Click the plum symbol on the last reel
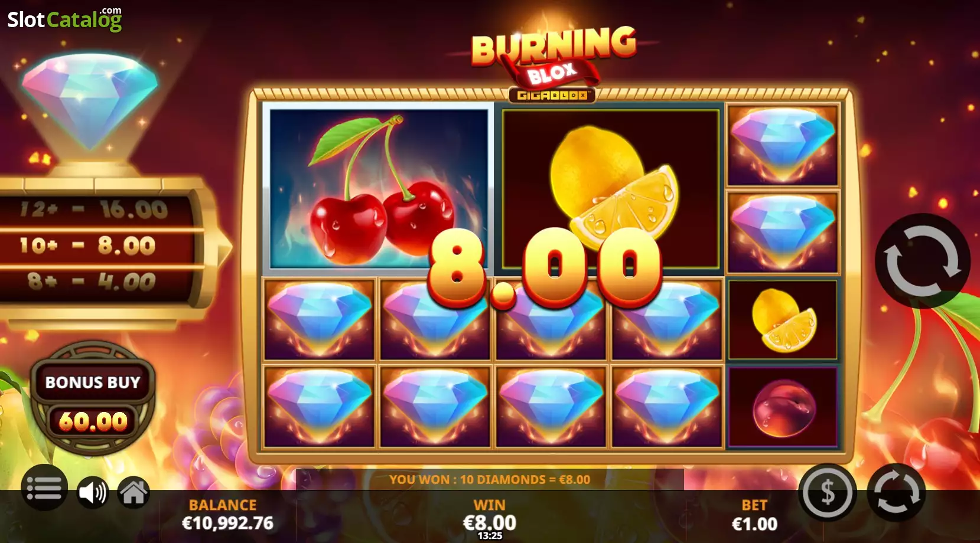This screenshot has width=980, height=543. pyautogui.click(x=783, y=407)
